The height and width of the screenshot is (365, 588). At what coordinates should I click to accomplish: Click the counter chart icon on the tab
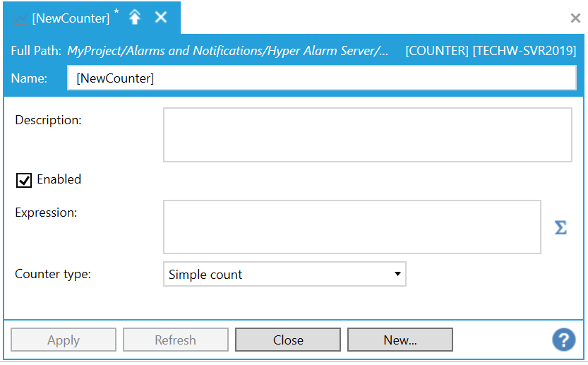20,18
